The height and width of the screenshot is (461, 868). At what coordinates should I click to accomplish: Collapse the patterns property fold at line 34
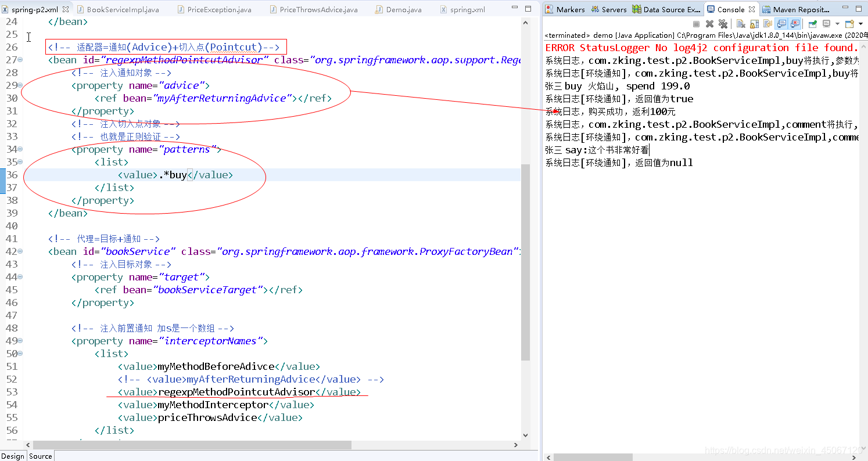(x=20, y=149)
